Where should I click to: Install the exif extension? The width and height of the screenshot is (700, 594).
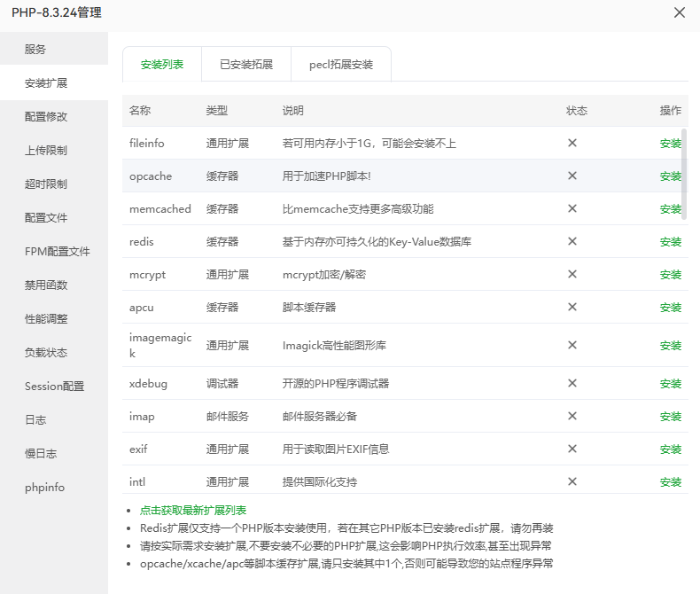click(671, 449)
